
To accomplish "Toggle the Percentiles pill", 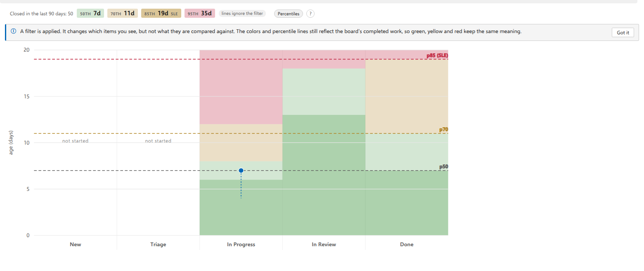I will (289, 14).
